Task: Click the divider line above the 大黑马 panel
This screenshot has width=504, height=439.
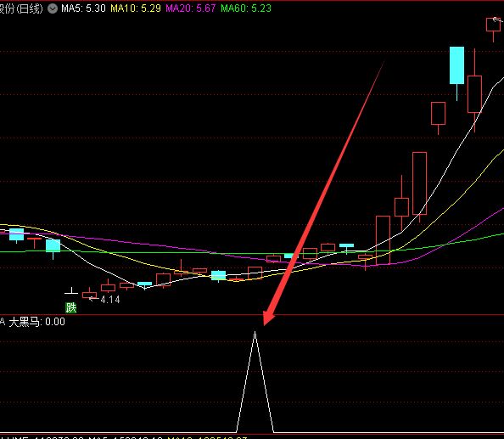Action: [252, 315]
